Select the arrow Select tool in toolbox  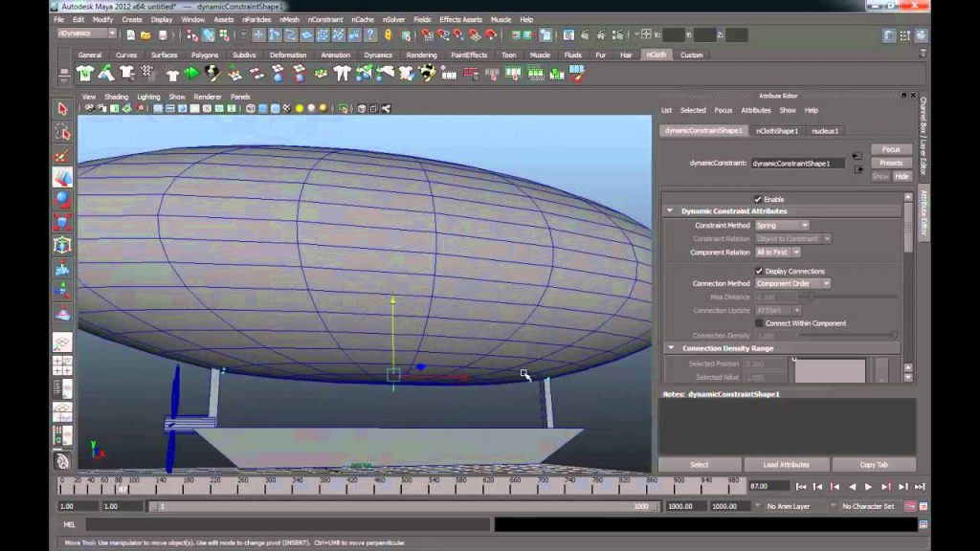62,109
